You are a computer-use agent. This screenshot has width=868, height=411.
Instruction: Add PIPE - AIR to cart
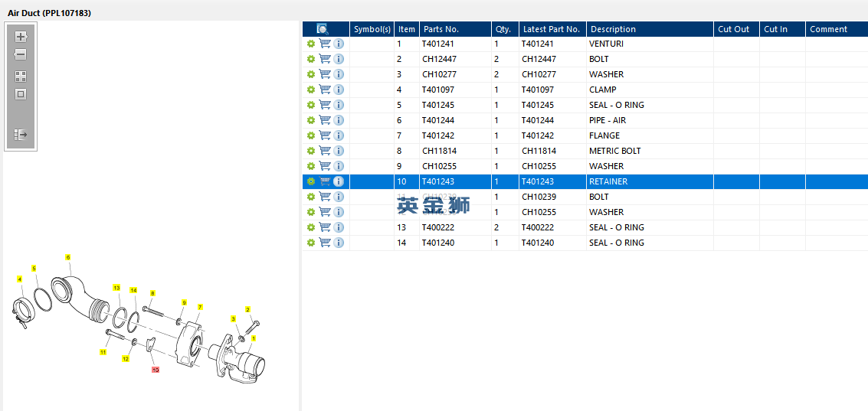[x=325, y=120]
